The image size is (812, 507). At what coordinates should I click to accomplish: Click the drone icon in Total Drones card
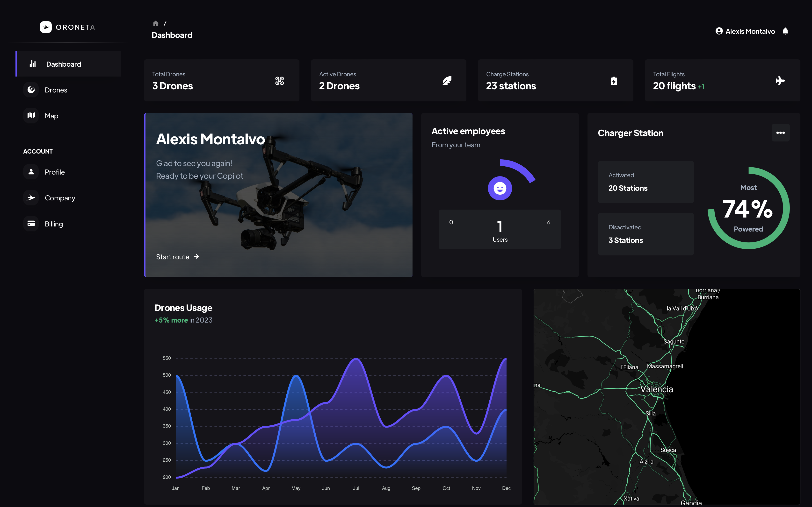point(280,81)
